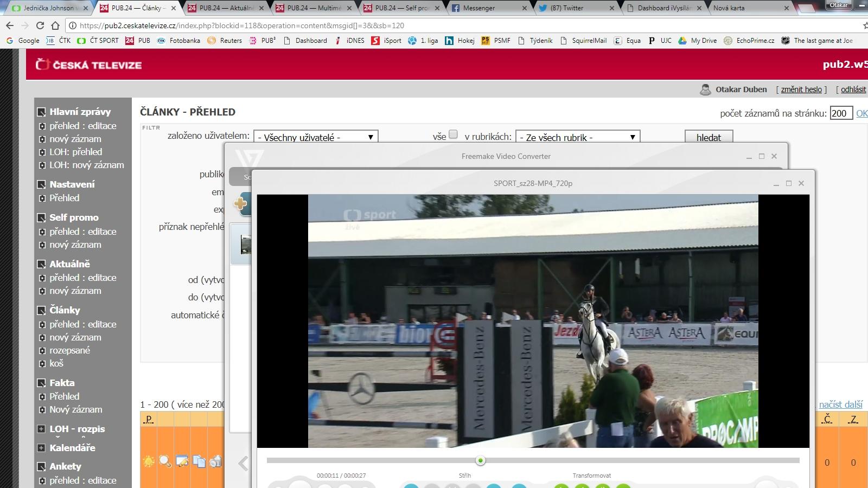Screen dimensions: 868x488
Task: Click the video preview frame in player
Action: pos(533,321)
